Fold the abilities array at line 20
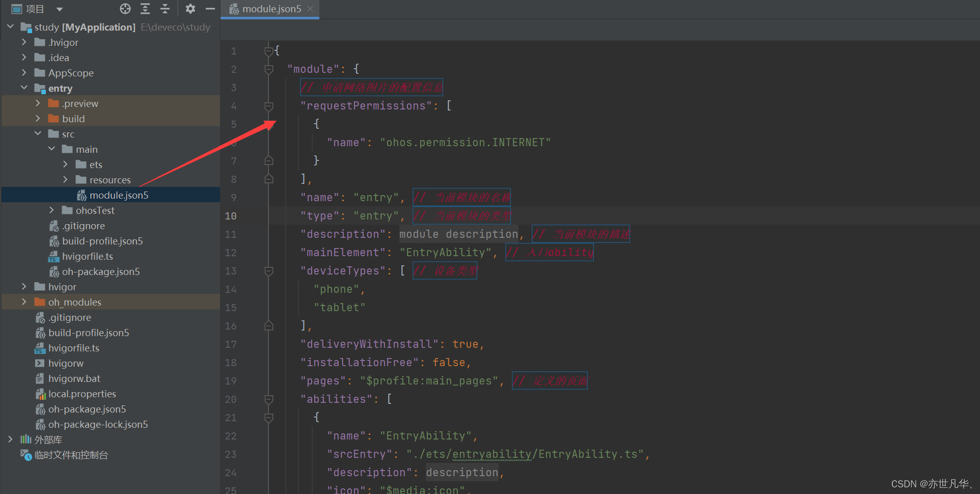Screen dimensions: 980x494 pos(269,399)
